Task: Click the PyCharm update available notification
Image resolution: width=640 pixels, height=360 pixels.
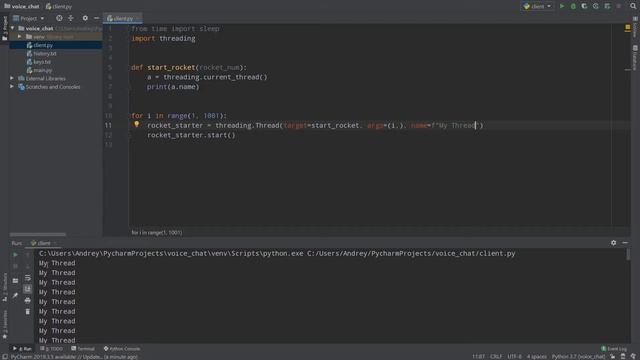Action: [x=74, y=357]
